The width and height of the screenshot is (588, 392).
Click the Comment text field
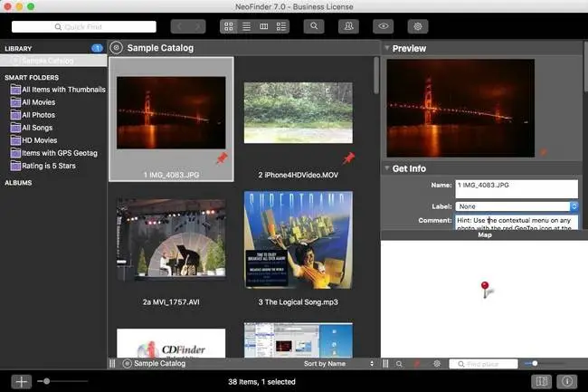coord(517,223)
